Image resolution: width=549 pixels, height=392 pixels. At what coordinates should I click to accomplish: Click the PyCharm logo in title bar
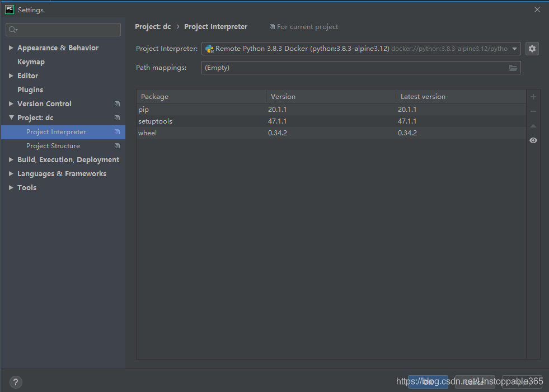tap(10, 10)
